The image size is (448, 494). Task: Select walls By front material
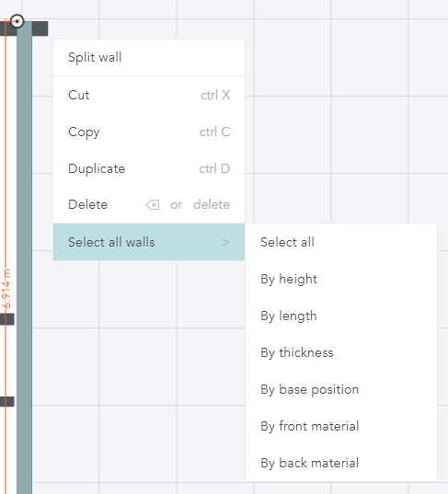[x=341, y=427]
